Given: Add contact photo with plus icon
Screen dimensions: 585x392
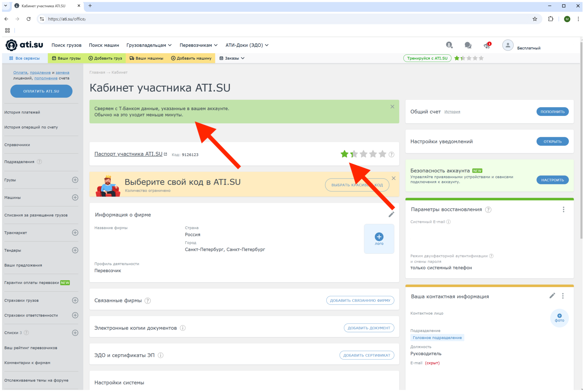Looking at the screenshot, I should (559, 316).
